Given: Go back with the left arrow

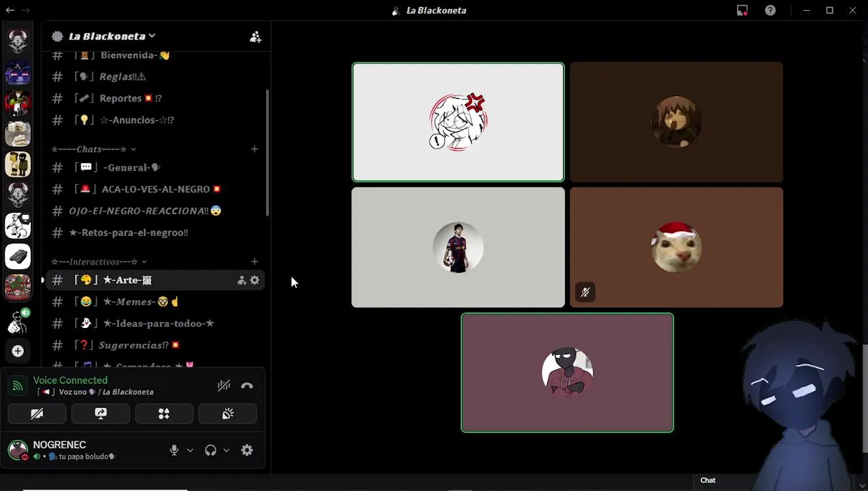Looking at the screenshot, I should point(10,10).
